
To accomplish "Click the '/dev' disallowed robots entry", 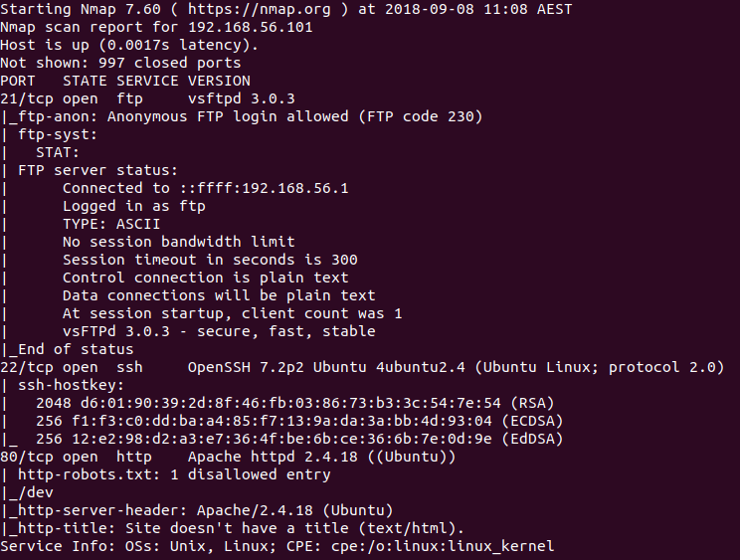I will click(36, 493).
